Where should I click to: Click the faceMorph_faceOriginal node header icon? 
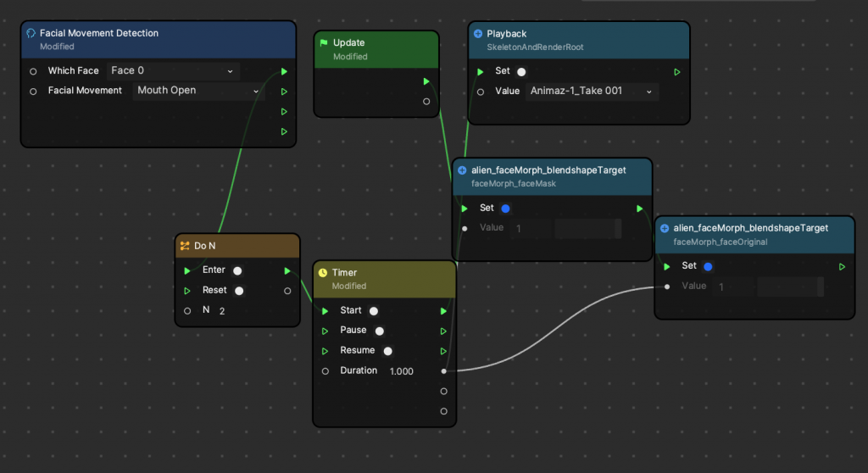(x=665, y=228)
